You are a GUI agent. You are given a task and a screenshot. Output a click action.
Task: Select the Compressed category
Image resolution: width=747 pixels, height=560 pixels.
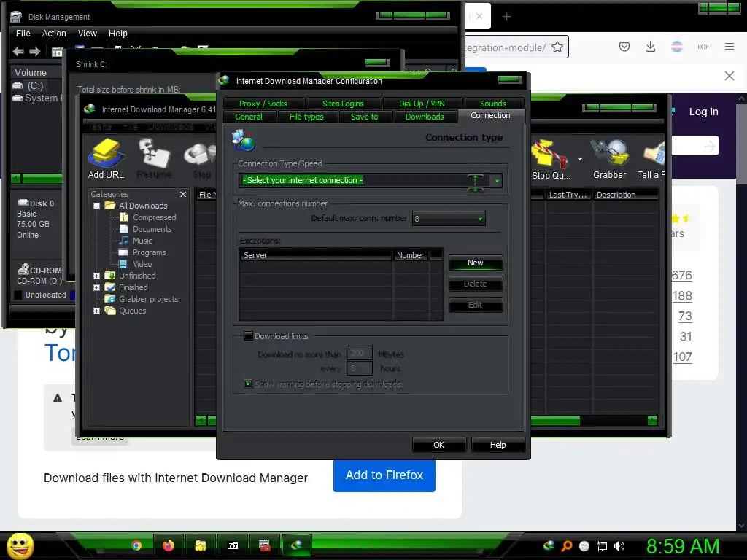coord(155,217)
